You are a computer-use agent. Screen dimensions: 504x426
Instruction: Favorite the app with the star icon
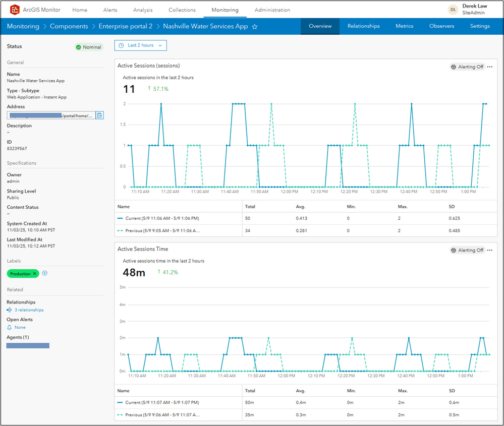coord(255,27)
